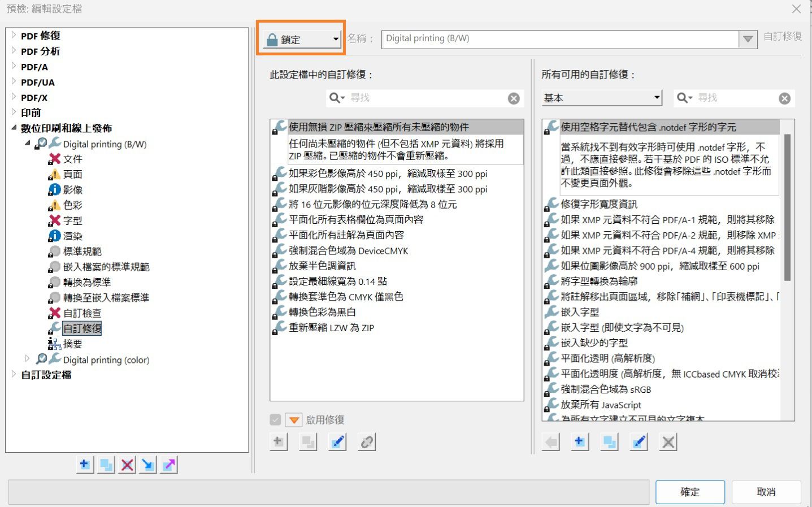Click the 尋找 search box for available fixups

pos(735,98)
